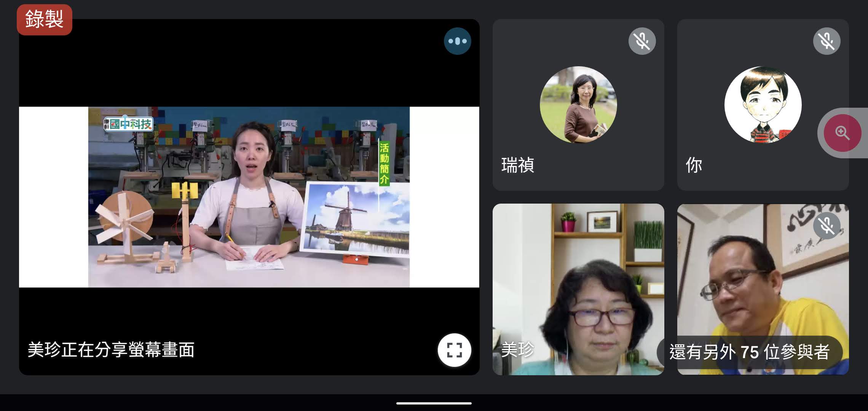This screenshot has height=411, width=868.
Task: Tap the audio activity dots indicator
Action: click(x=457, y=41)
